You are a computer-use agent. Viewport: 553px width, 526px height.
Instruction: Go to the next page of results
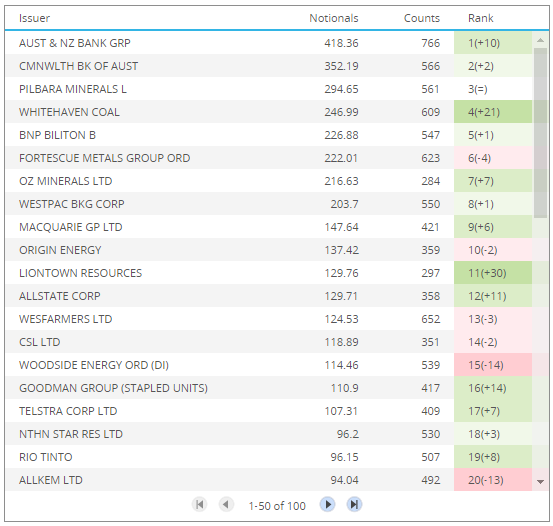328,504
